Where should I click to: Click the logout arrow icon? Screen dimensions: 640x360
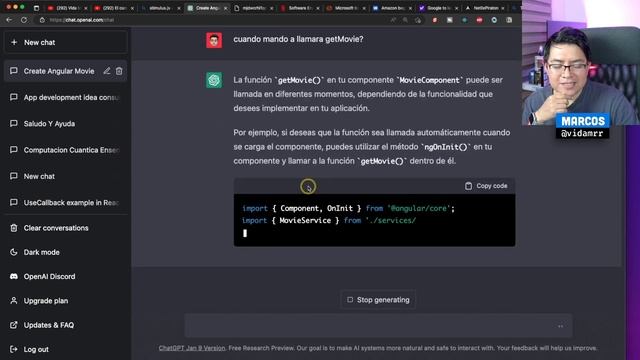tap(13, 349)
